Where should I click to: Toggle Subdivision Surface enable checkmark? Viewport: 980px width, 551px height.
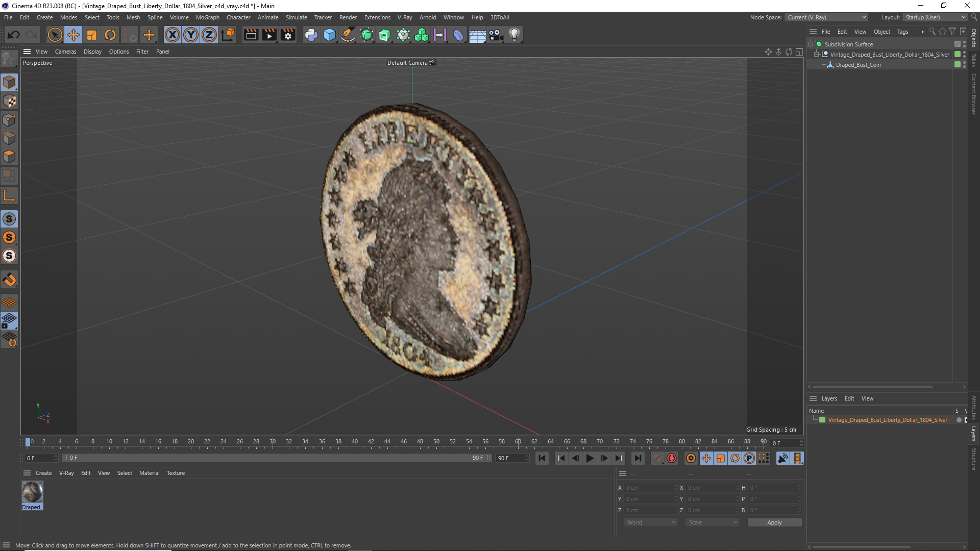click(958, 44)
